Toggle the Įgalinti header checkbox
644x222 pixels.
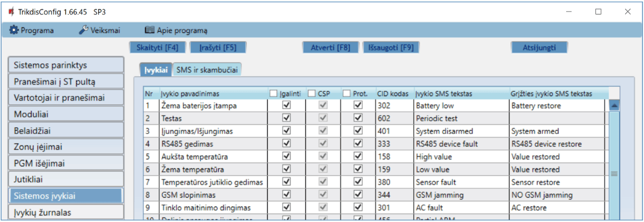pyautogui.click(x=273, y=94)
